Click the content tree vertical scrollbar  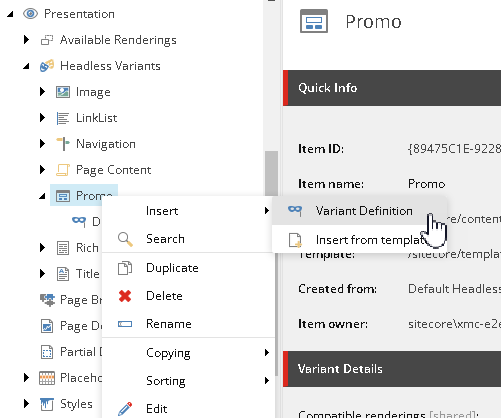[271, 173]
